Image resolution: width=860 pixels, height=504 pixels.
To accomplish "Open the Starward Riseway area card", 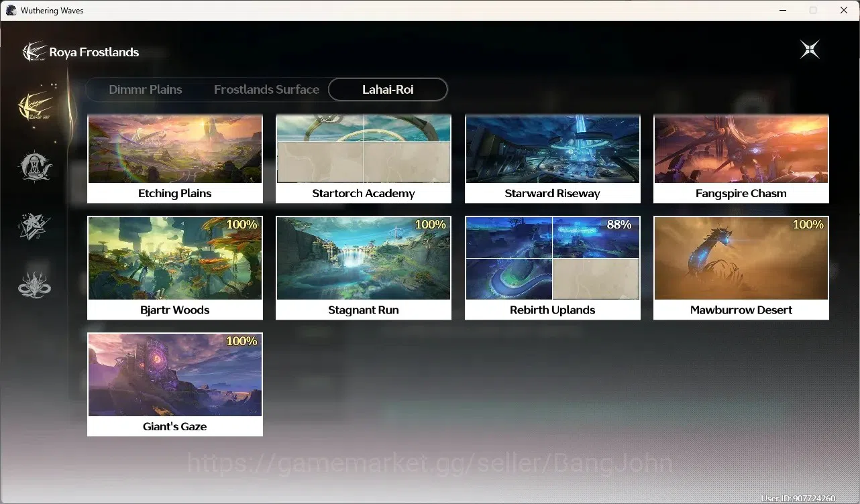I will 553,159.
